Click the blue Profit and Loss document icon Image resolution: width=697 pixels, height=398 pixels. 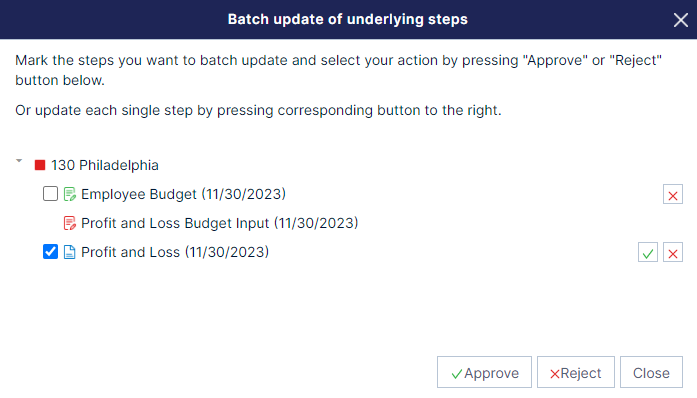[x=70, y=252]
